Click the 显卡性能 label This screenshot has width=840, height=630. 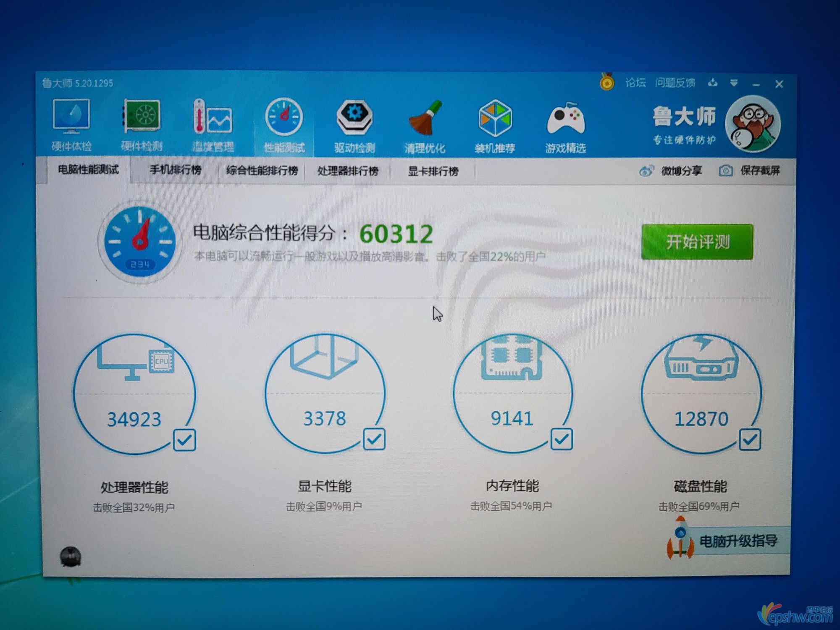324,486
